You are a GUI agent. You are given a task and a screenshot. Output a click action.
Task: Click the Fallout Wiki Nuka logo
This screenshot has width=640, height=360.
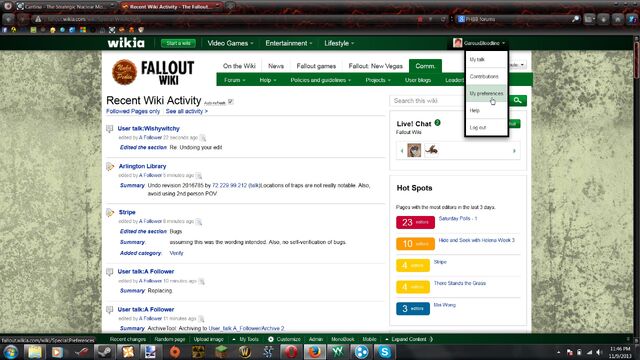pos(124,72)
